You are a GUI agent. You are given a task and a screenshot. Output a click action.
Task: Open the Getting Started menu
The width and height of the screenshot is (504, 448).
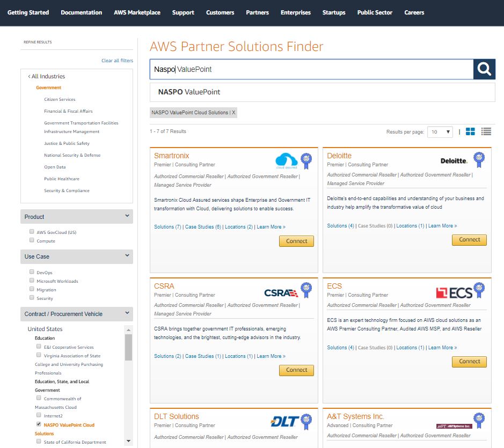coord(28,12)
